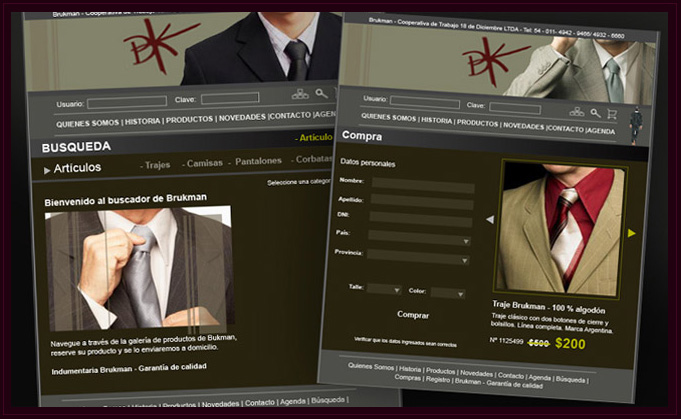The width and height of the screenshot is (681, 419).
Task: Click the Nombre input field
Action: click(423, 185)
